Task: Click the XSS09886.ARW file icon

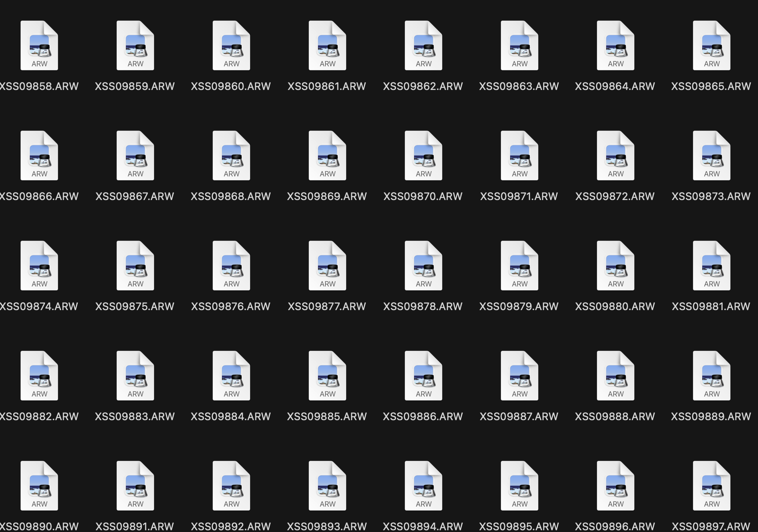Action: click(424, 376)
